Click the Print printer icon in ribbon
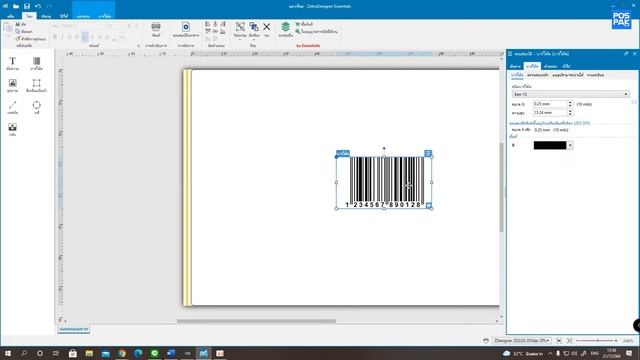 pos(156,27)
